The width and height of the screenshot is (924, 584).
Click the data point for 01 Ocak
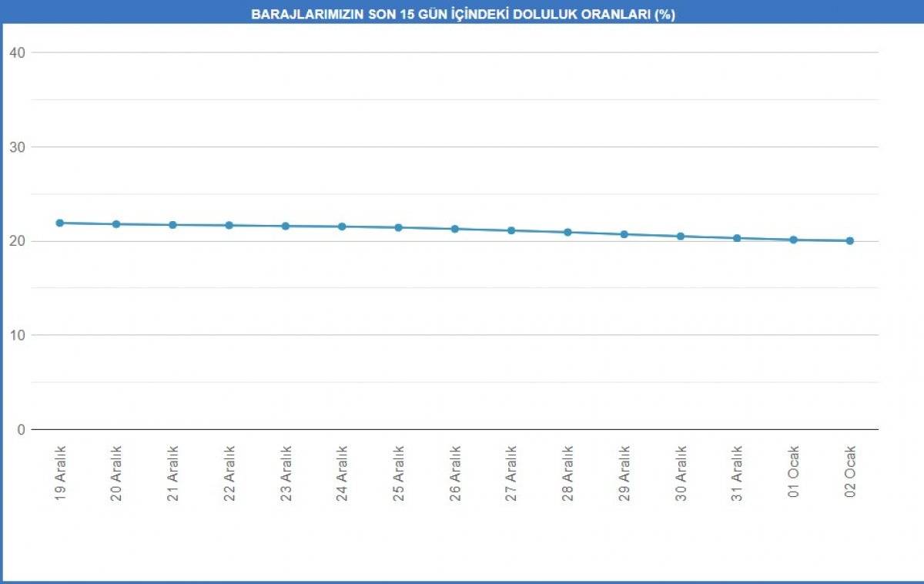pos(793,240)
